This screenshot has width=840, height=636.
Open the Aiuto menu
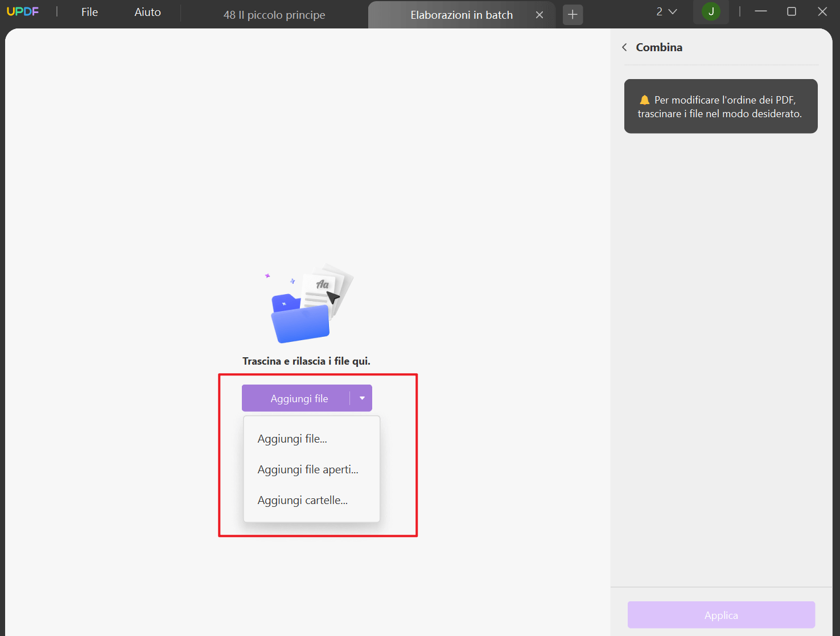(x=147, y=12)
